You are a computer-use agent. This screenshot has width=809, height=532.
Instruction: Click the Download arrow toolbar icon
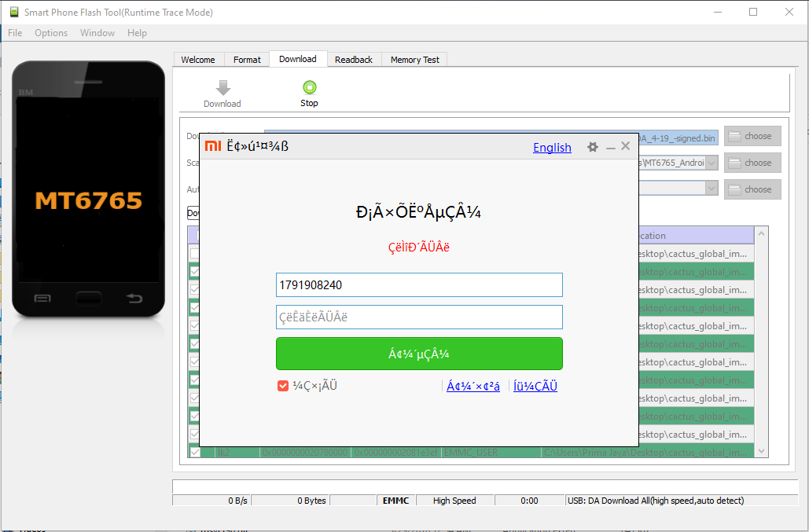pos(223,88)
